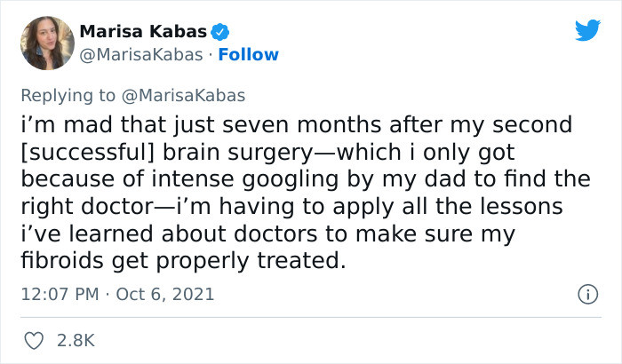The width and height of the screenshot is (622, 364).
Task: Click the display name Marisa Kabas
Action: point(143,32)
